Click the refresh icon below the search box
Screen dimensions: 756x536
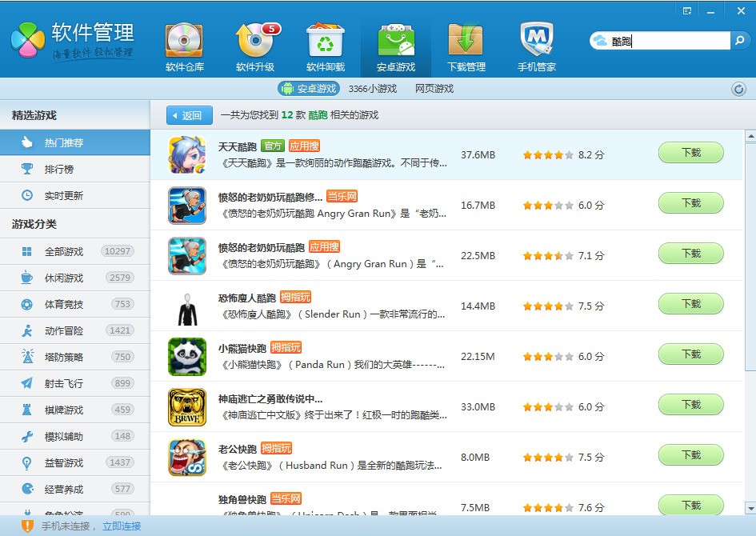[738, 89]
